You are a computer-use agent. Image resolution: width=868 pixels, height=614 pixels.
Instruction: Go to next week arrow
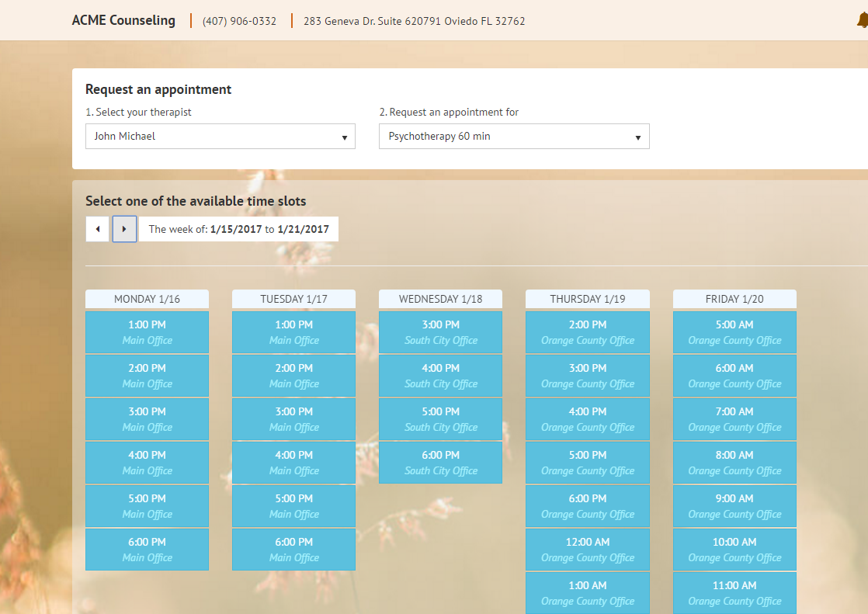click(x=124, y=229)
